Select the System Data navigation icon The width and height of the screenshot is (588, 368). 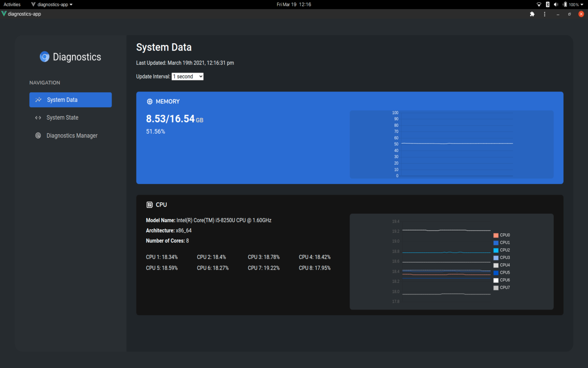[38, 99]
